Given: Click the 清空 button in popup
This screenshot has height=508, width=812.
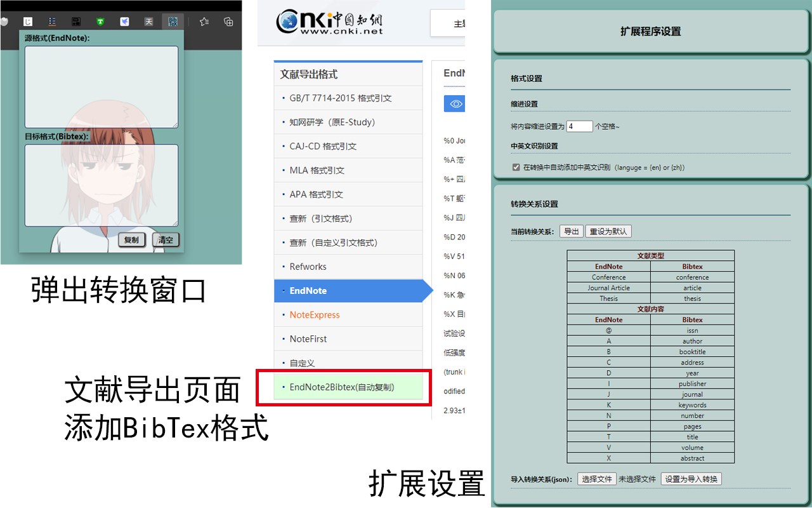Looking at the screenshot, I should (x=166, y=240).
